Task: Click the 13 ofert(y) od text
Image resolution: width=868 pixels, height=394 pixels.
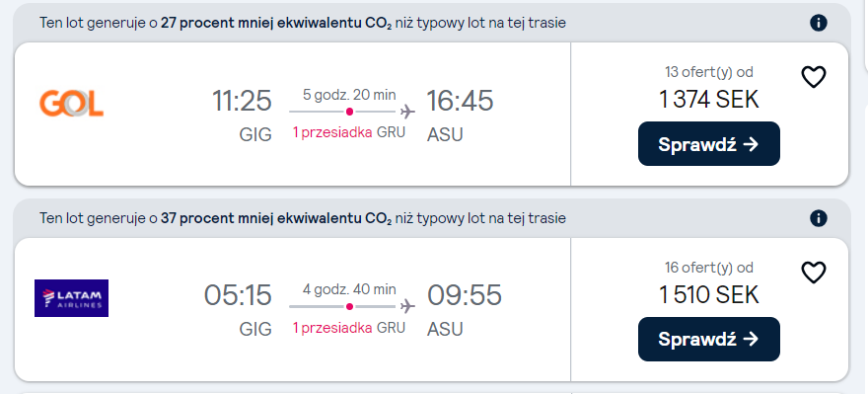Action: [x=708, y=72]
